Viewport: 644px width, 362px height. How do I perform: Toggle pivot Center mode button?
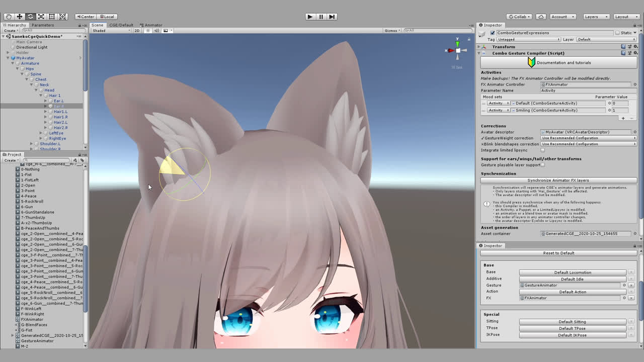(85, 17)
